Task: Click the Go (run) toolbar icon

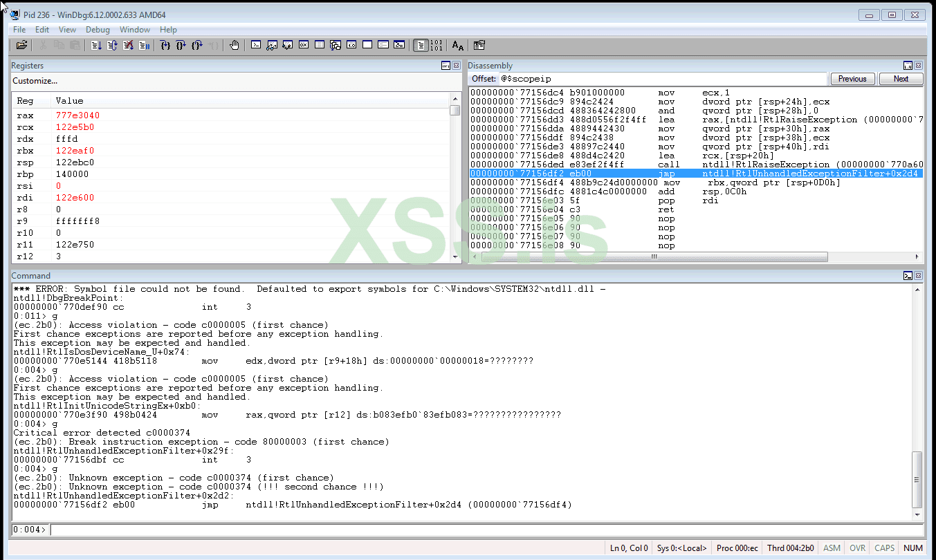Action: 96,45
